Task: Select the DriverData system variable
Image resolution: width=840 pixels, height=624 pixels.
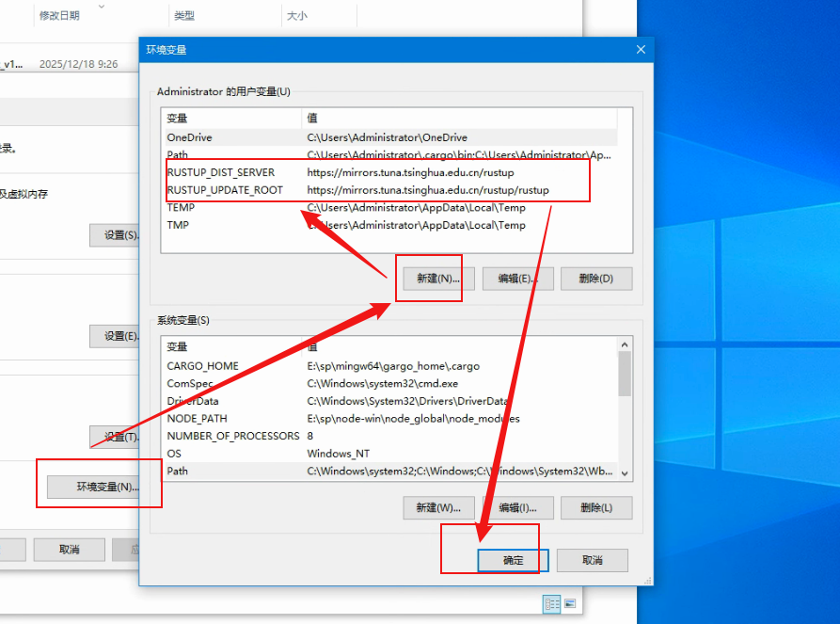Action: click(389, 401)
